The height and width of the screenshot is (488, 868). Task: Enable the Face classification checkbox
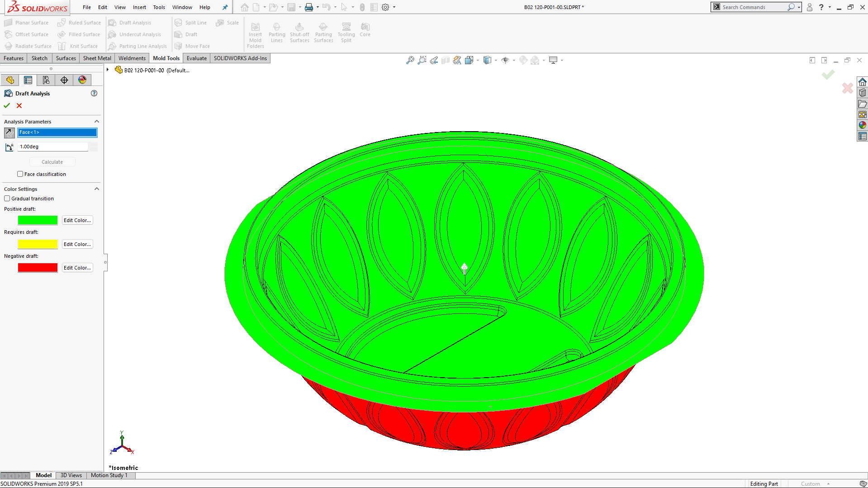point(20,174)
